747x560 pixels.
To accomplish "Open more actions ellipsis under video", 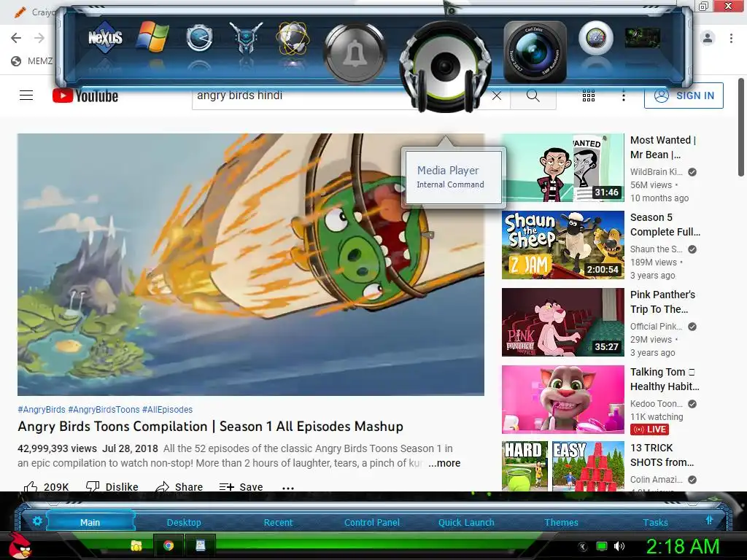I will tap(288, 488).
